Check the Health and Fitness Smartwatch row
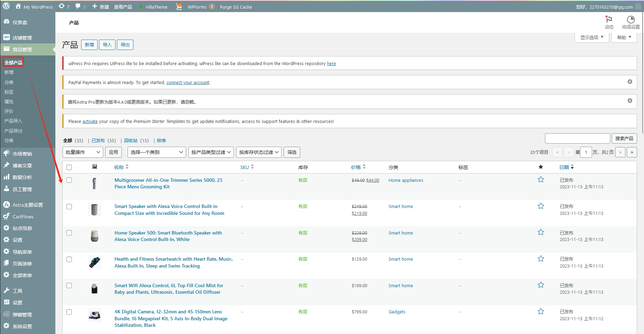The image size is (644, 334). click(x=69, y=259)
